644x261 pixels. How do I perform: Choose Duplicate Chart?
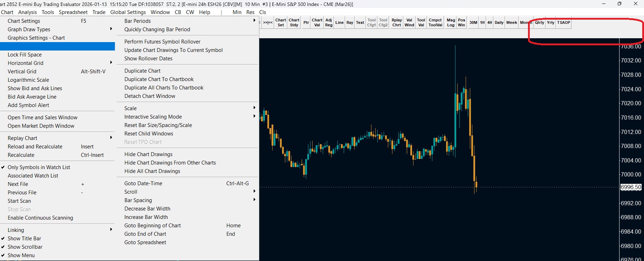pyautogui.click(x=187, y=71)
